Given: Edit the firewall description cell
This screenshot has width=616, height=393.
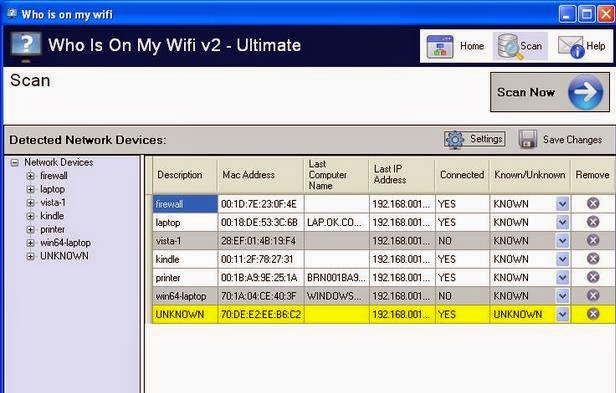Looking at the screenshot, I should [x=185, y=204].
